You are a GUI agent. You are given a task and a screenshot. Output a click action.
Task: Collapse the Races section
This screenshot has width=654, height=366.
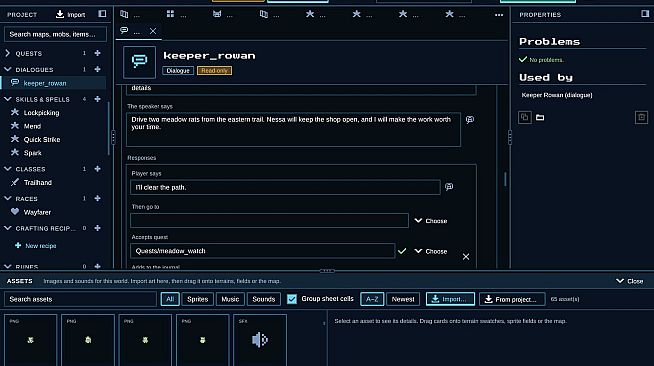point(8,198)
